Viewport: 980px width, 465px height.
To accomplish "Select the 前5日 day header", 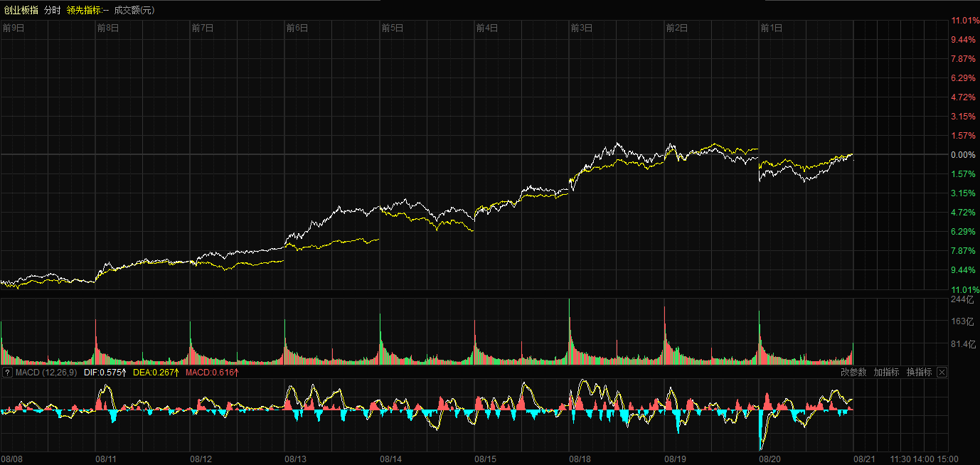I will 392,28.
